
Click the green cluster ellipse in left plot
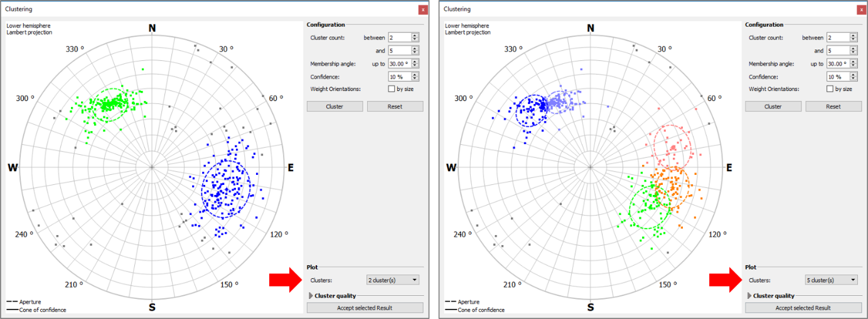point(111,103)
